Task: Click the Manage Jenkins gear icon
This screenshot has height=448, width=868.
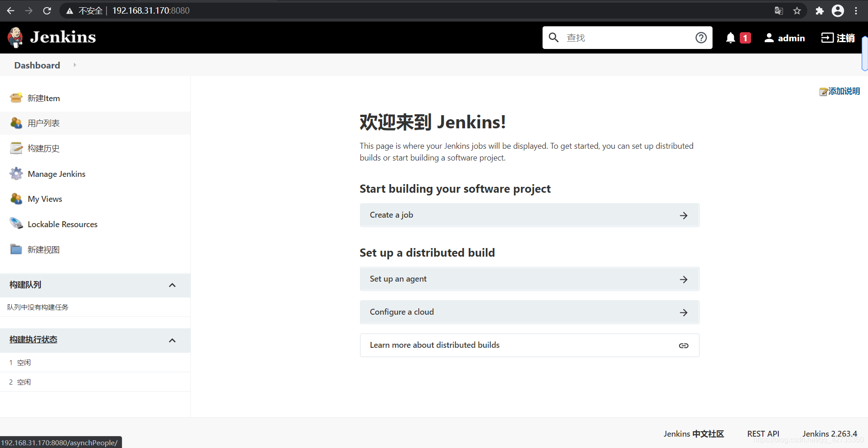Action: 16,173
